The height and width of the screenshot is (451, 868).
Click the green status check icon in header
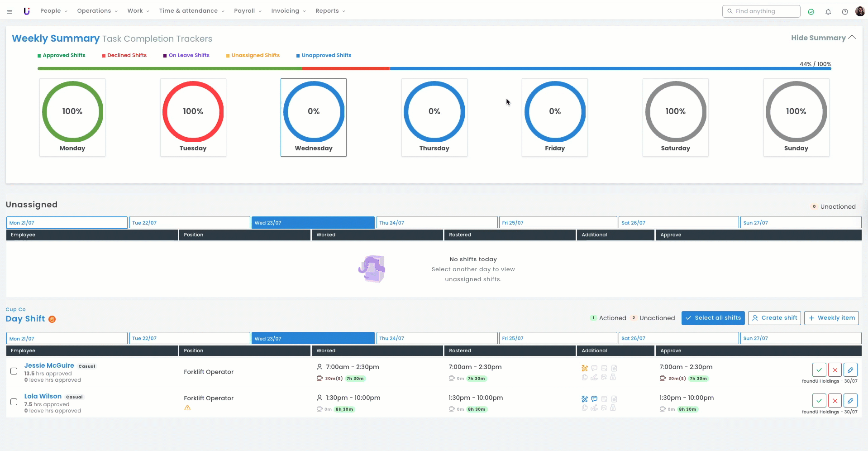pos(811,12)
